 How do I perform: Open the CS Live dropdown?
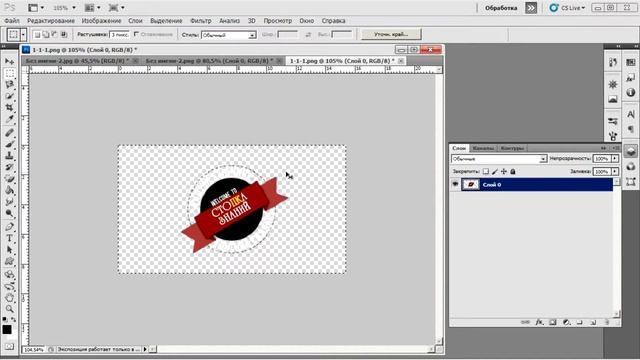[x=567, y=8]
